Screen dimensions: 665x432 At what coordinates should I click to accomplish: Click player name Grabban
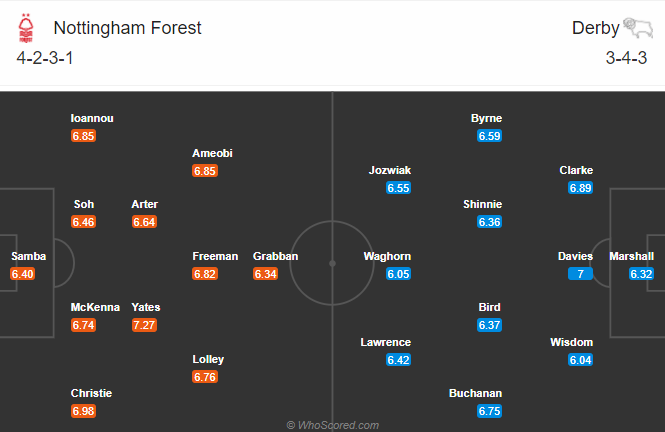275,256
